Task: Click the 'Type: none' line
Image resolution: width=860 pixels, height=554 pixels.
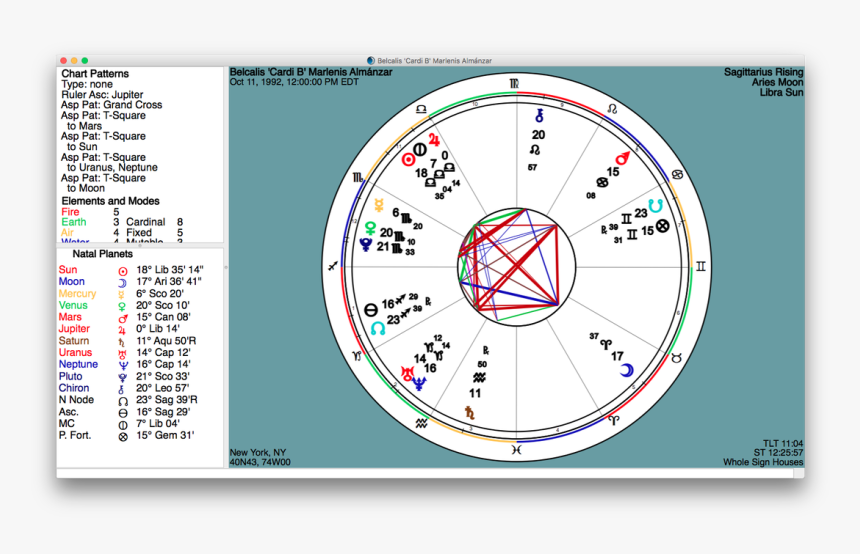Action: (x=87, y=84)
